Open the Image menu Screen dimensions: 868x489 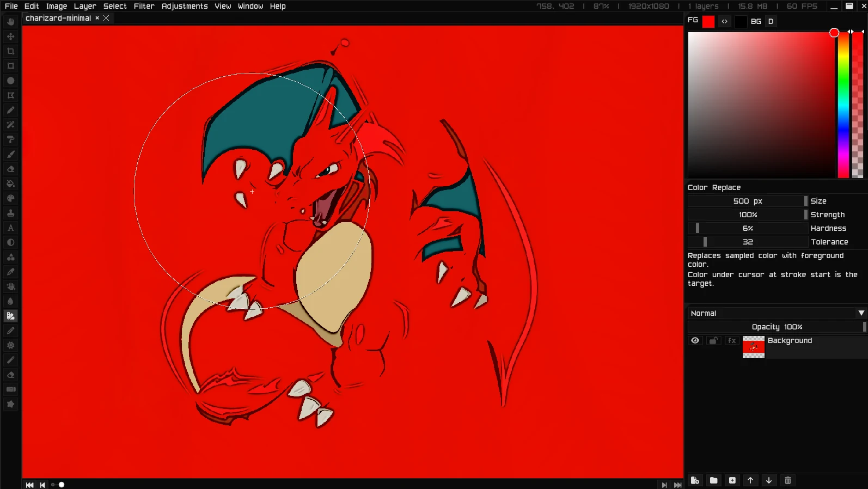pyautogui.click(x=57, y=6)
